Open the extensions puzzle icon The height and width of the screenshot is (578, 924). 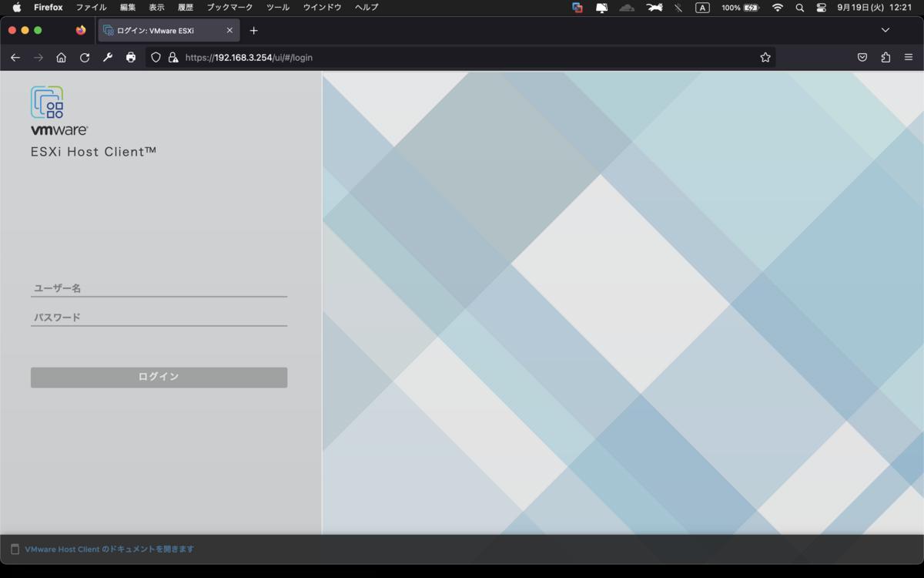pyautogui.click(x=885, y=57)
